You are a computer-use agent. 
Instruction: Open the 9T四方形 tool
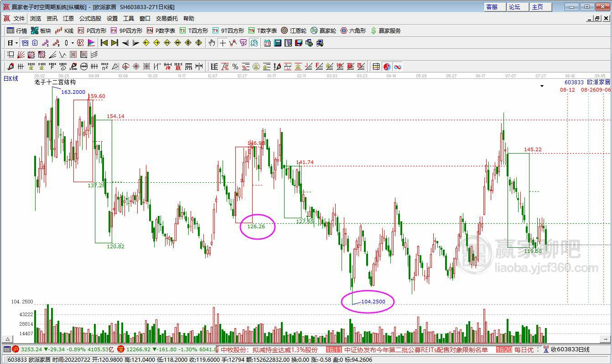click(228, 31)
